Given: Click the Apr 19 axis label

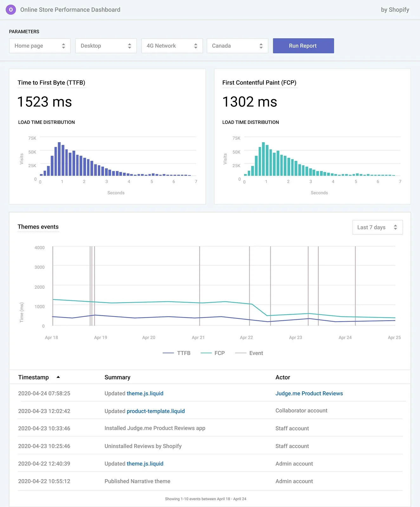Looking at the screenshot, I should [100, 337].
